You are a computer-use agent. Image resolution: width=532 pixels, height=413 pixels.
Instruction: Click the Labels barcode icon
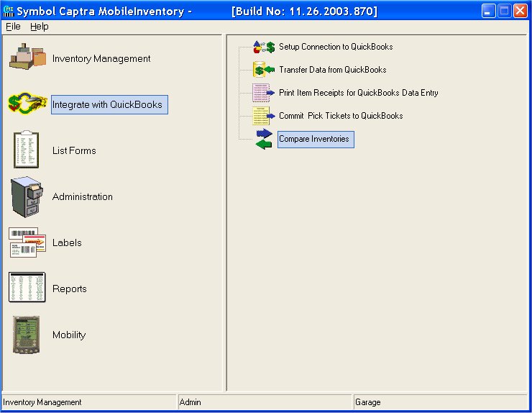[x=27, y=242]
